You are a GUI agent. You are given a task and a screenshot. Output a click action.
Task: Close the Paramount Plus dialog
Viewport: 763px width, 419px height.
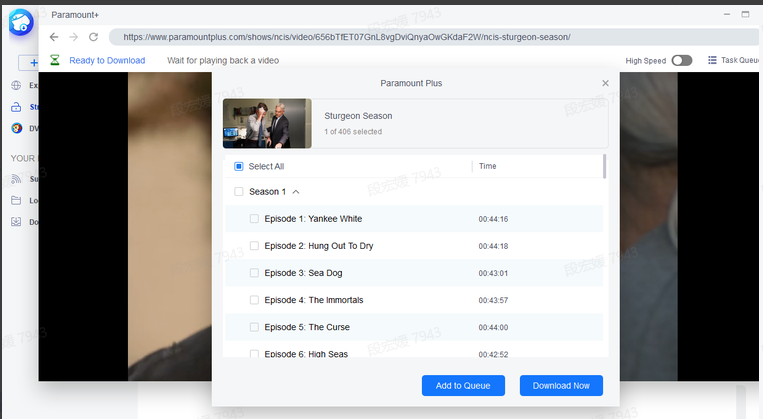pos(605,83)
